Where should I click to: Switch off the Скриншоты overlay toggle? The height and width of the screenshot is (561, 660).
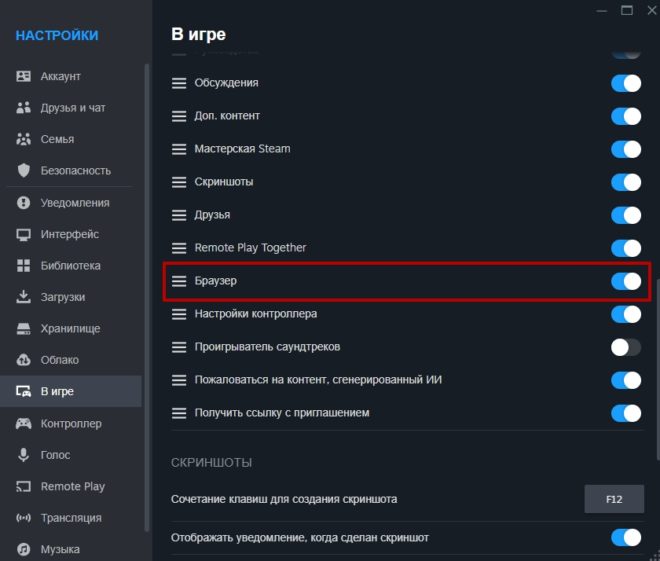(x=626, y=182)
